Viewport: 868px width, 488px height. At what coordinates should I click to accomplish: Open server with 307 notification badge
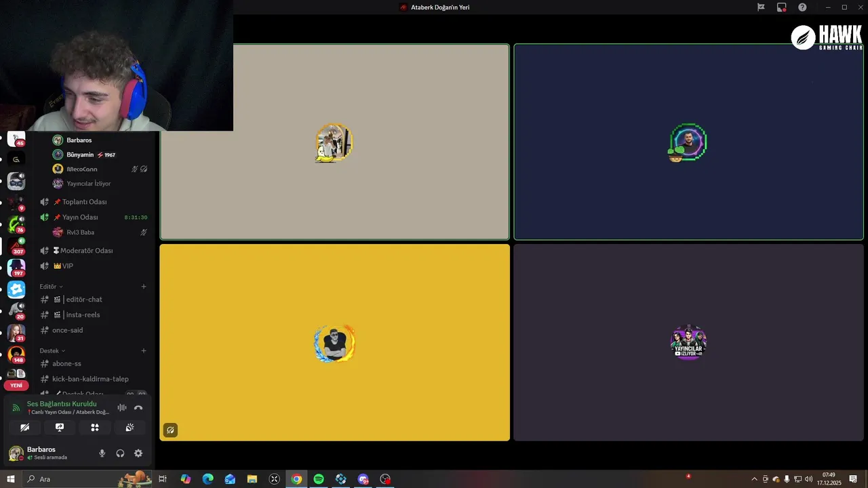(x=16, y=246)
